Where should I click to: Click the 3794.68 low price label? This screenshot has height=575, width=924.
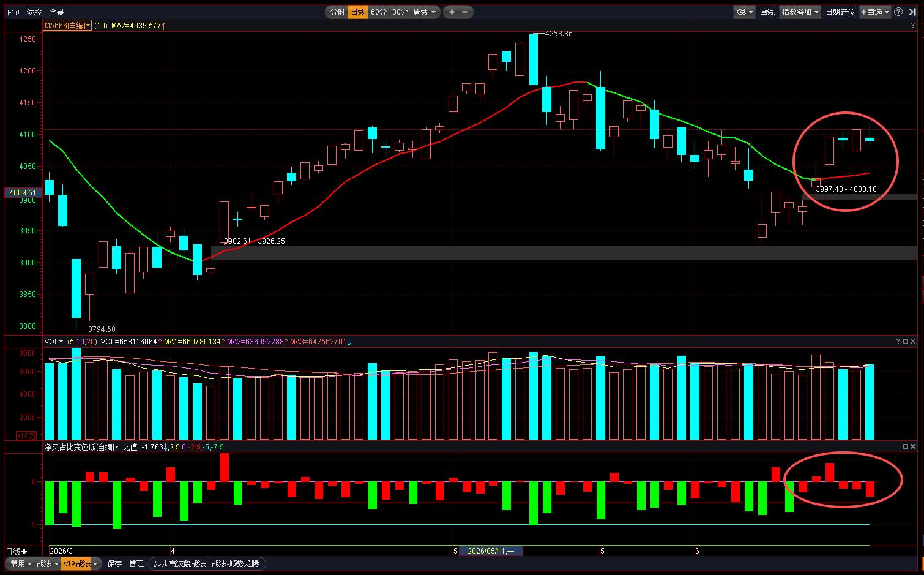point(102,329)
